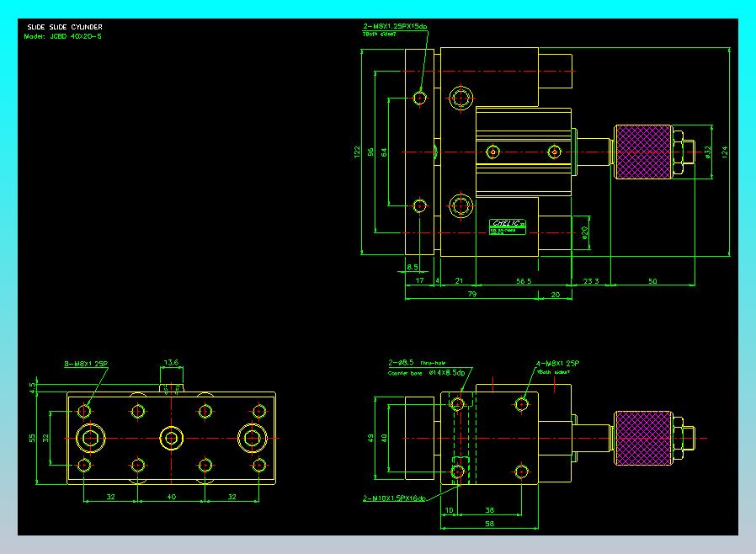Select the "17" horizontal dimension
The height and width of the screenshot is (554, 756).
pos(419,280)
